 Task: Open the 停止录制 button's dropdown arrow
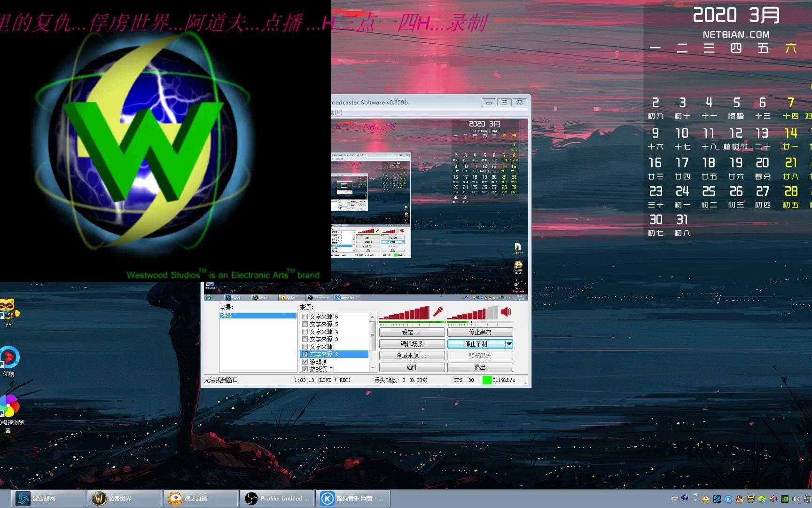point(508,344)
